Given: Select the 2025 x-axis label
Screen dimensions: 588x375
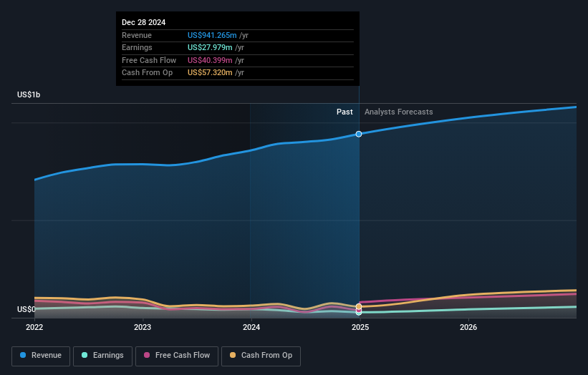Looking at the screenshot, I should [360, 327].
